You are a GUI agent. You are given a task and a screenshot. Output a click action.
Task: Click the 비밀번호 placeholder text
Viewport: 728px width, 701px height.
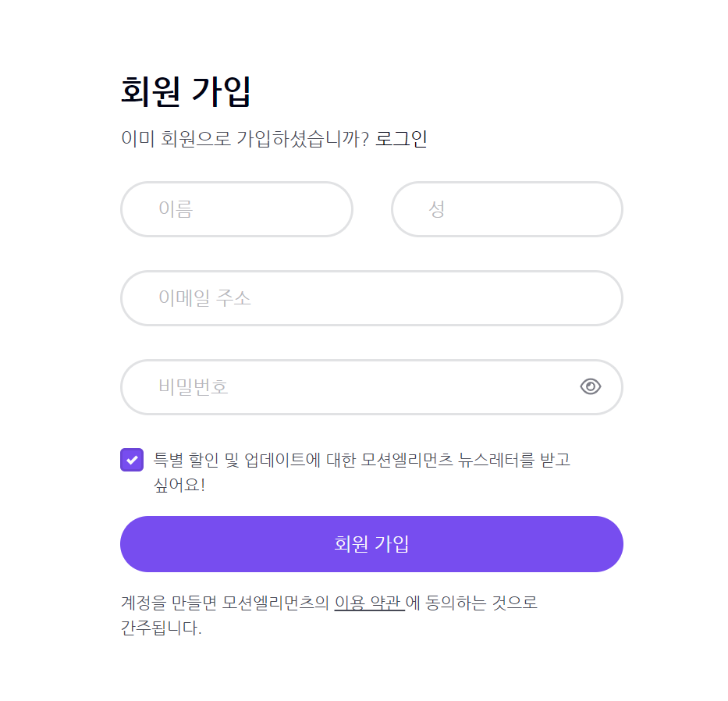tap(194, 387)
